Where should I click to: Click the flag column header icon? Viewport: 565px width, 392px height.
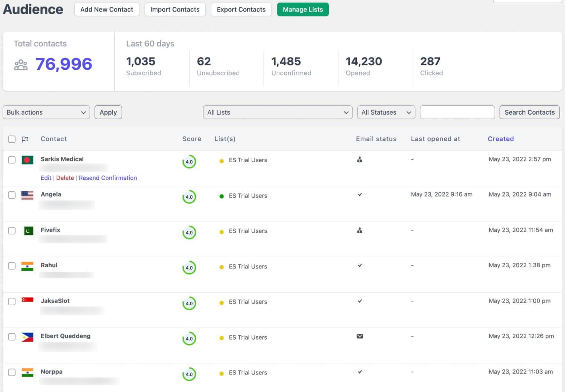25,139
